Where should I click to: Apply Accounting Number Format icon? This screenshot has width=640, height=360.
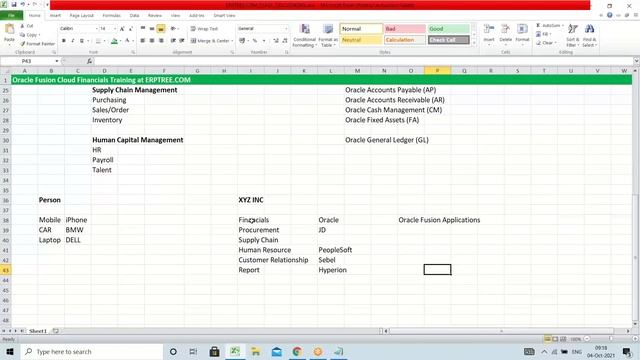click(x=242, y=41)
